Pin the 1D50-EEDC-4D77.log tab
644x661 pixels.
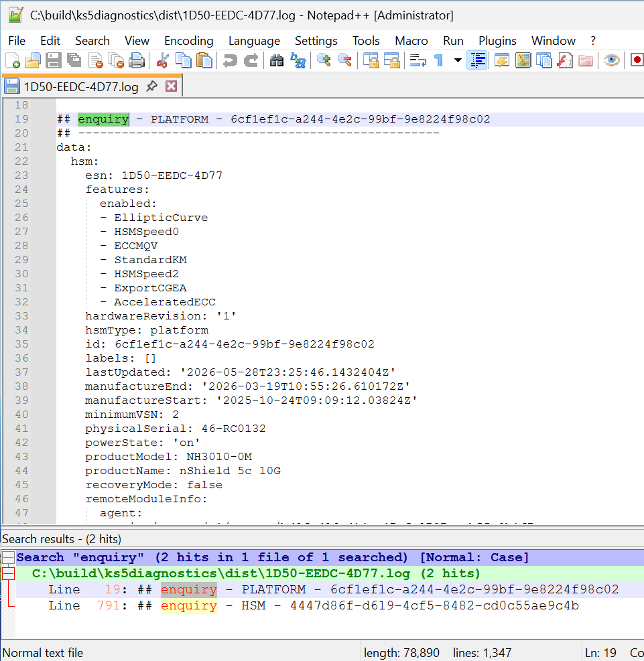click(152, 86)
